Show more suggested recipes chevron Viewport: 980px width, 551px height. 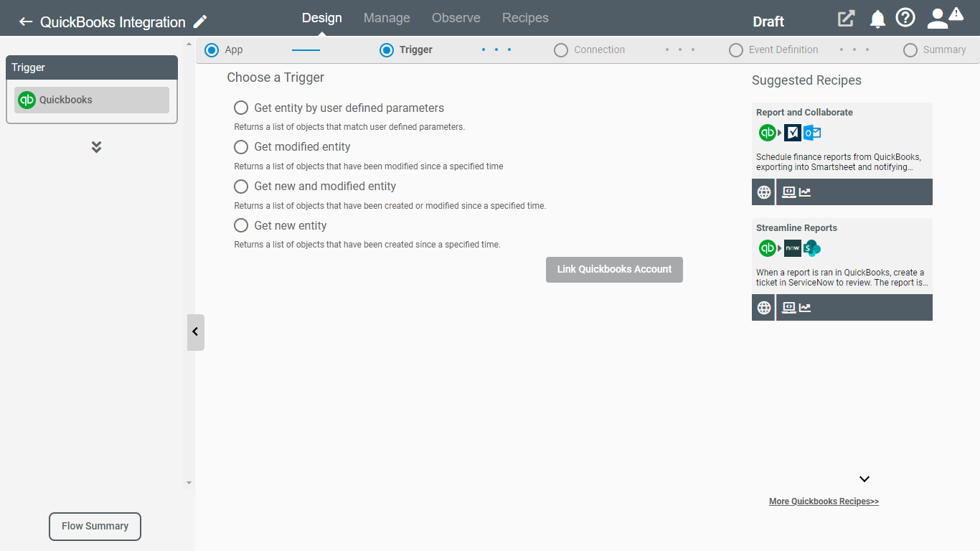click(x=864, y=479)
